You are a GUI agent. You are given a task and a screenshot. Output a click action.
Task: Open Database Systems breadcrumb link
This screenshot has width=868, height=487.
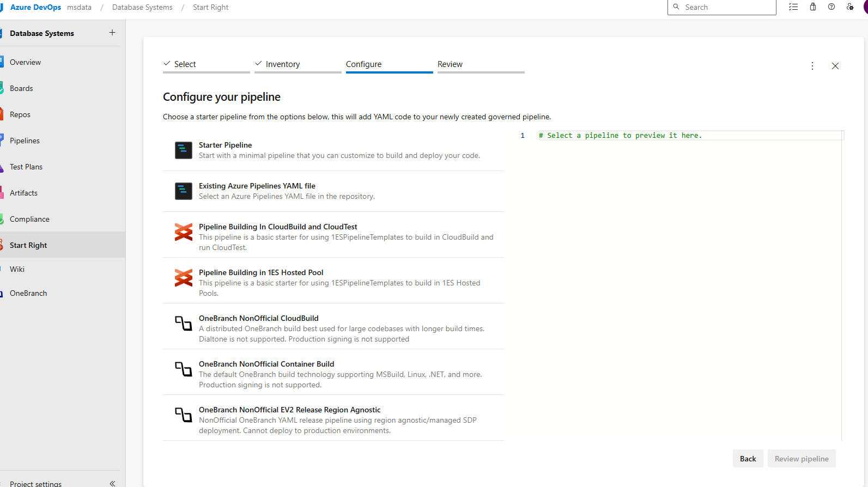point(142,7)
